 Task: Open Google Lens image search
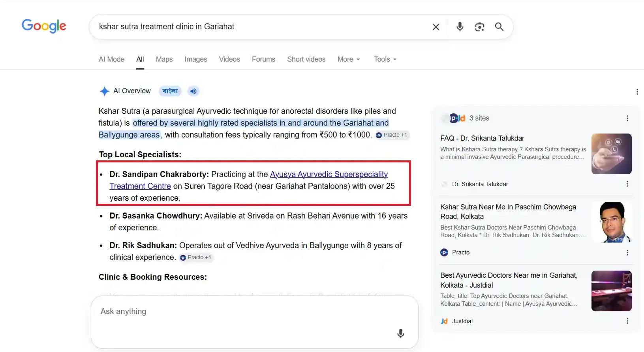click(x=480, y=27)
